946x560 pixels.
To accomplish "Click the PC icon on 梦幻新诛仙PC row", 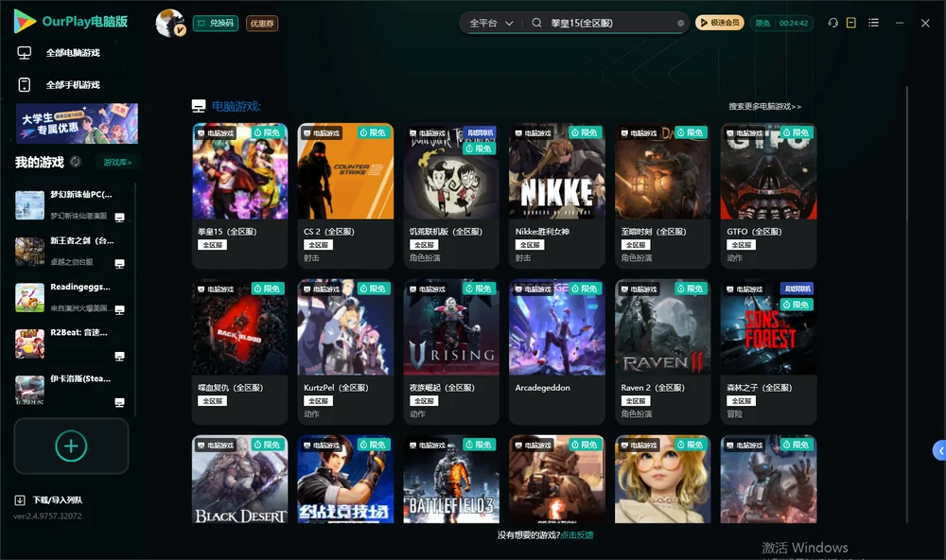I will tap(119, 218).
